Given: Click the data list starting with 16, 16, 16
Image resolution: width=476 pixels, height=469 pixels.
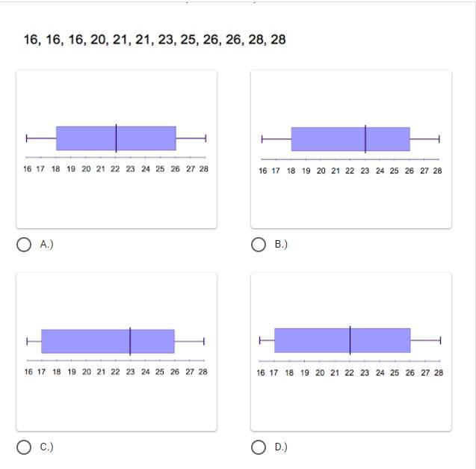Looking at the screenshot, I should click(x=155, y=40).
